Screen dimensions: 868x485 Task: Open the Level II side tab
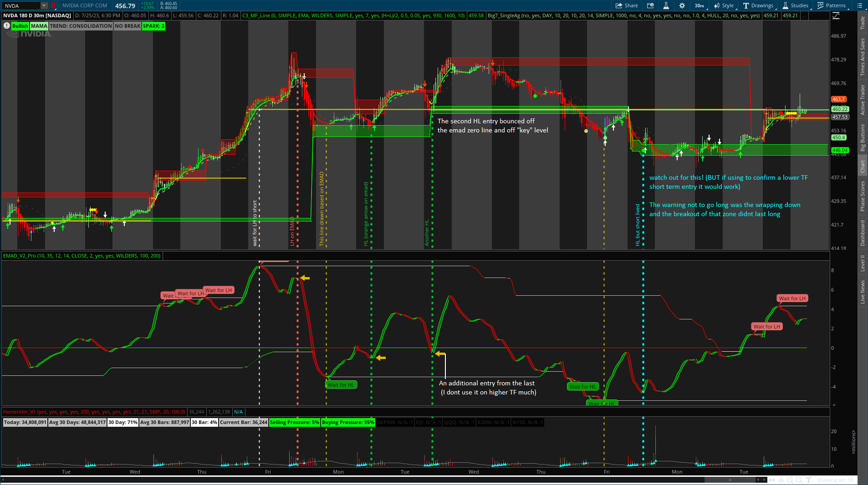(x=863, y=263)
